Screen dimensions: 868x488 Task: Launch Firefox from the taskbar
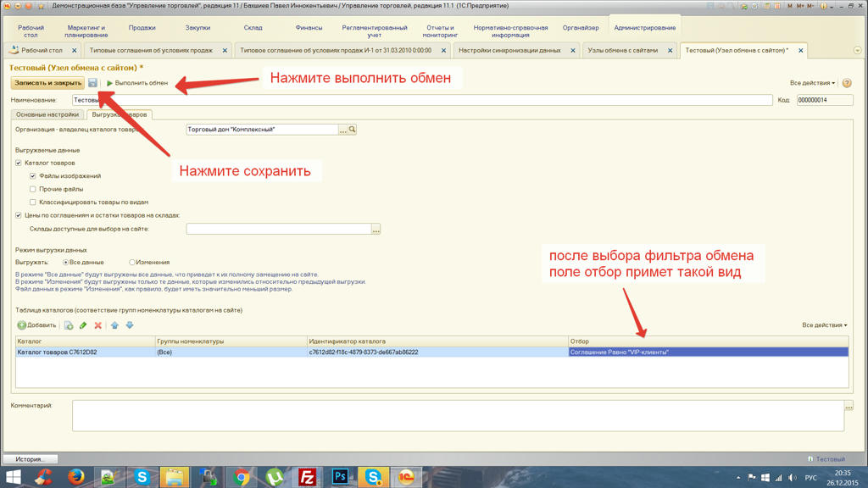tap(76, 477)
